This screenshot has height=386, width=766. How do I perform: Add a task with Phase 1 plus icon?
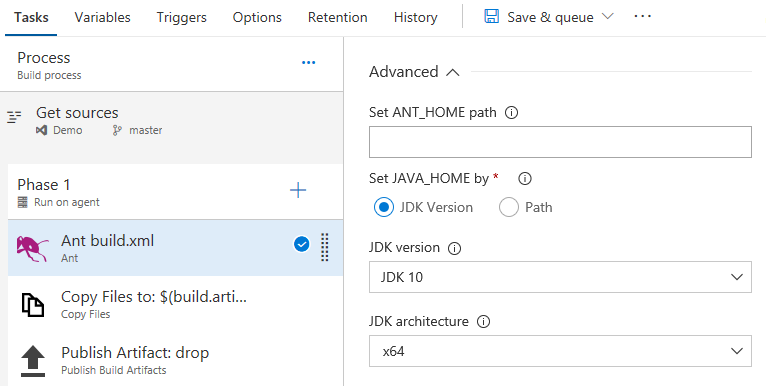[298, 190]
